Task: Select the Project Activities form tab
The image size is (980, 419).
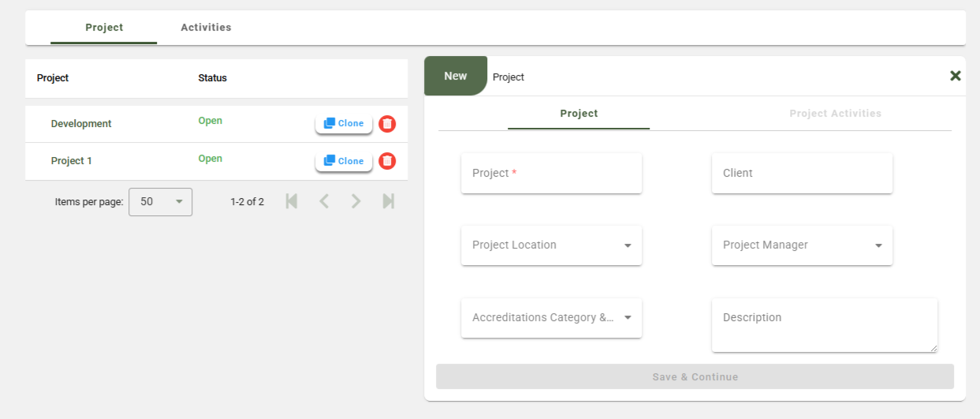Action: 835,114
